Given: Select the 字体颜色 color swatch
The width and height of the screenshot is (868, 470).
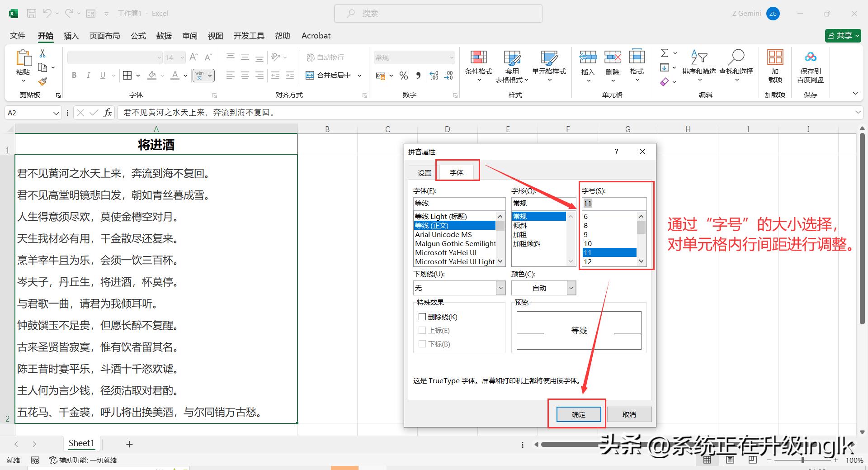Looking at the screenshot, I should (x=175, y=75).
